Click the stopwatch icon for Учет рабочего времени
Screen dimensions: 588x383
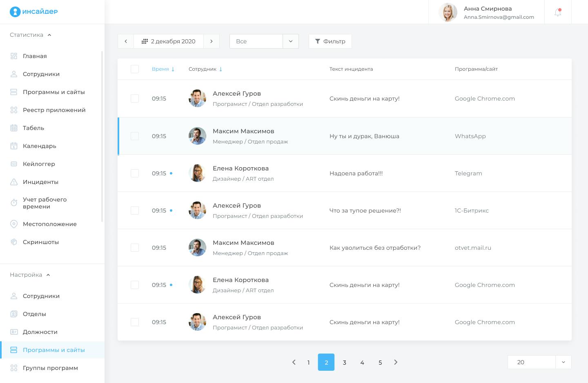click(x=14, y=203)
